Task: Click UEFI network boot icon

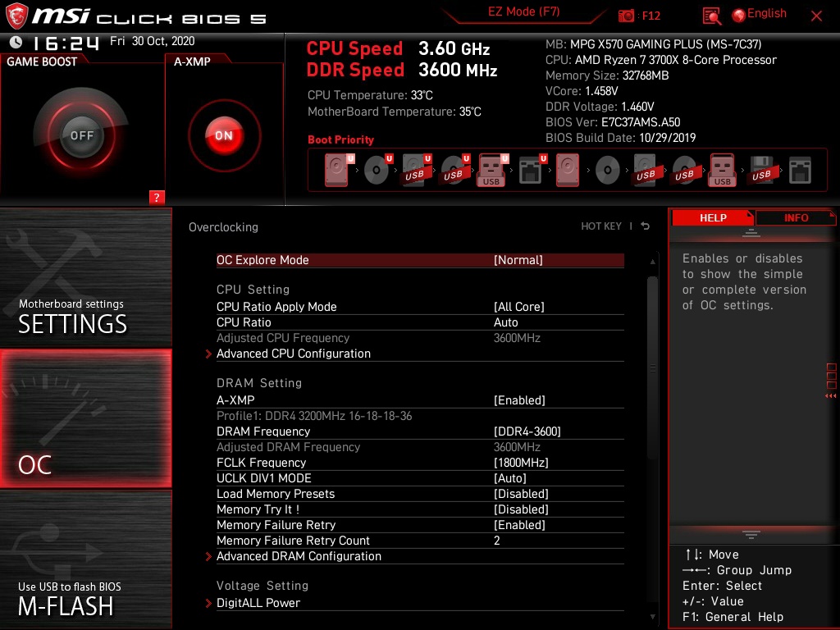Action: point(532,171)
